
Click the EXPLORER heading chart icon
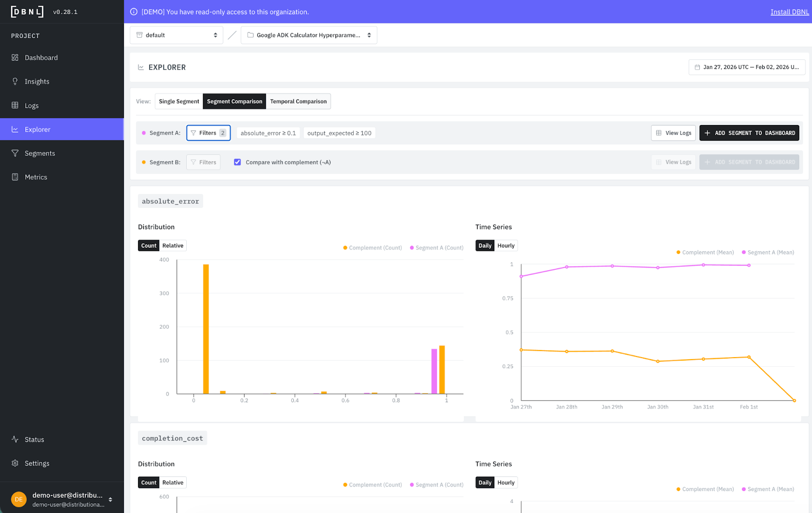point(141,67)
